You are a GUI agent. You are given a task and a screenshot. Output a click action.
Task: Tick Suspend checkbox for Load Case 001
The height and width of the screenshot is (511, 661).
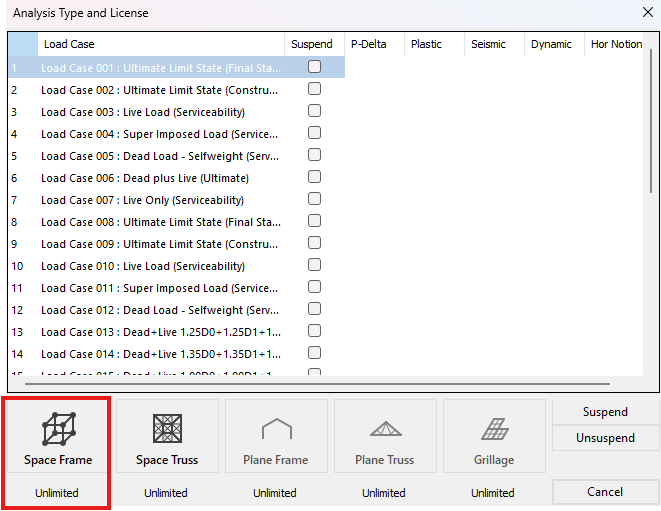click(314, 67)
